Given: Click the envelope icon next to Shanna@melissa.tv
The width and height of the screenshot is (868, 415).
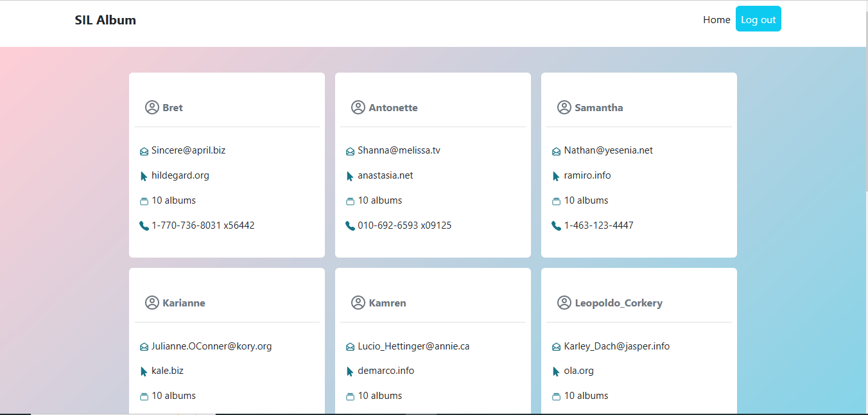Looking at the screenshot, I should tap(350, 152).
